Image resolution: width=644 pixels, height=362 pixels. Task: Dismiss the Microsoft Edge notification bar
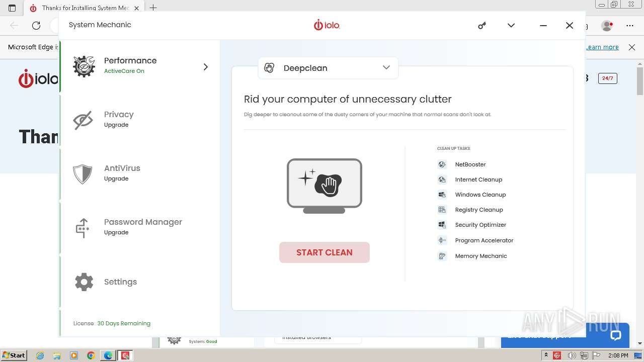632,47
